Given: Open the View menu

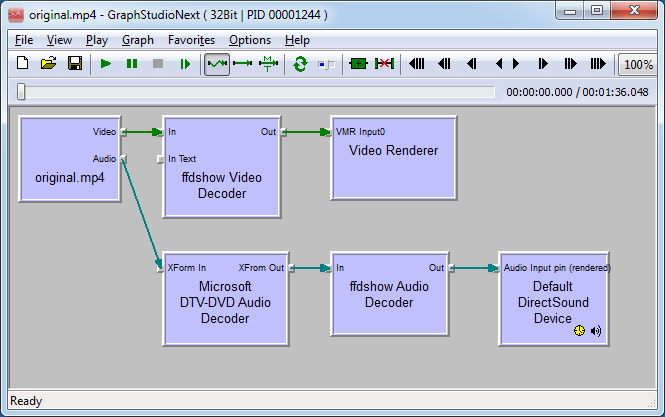Looking at the screenshot, I should pyautogui.click(x=59, y=40).
